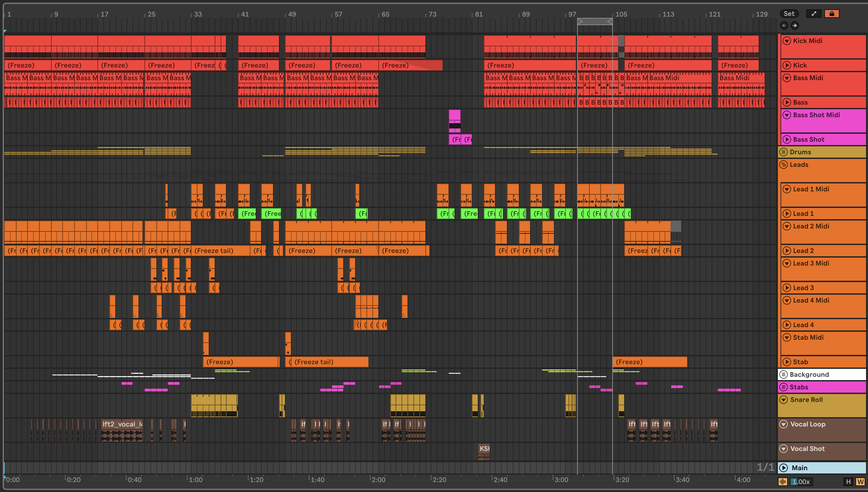Image resolution: width=868 pixels, height=492 pixels.
Task: Collapse the Kick Midi track
Action: 787,41
